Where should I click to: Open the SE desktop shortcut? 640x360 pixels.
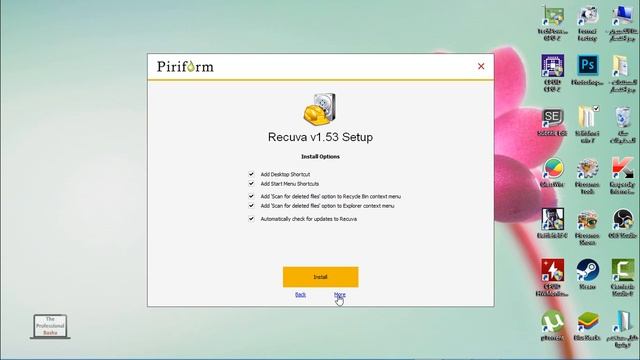coord(552,122)
